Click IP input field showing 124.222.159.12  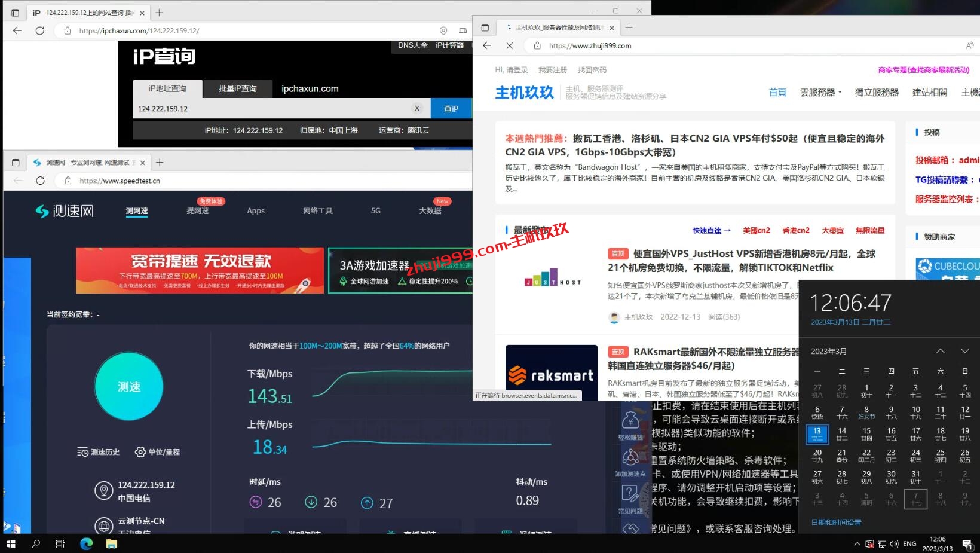pos(272,108)
